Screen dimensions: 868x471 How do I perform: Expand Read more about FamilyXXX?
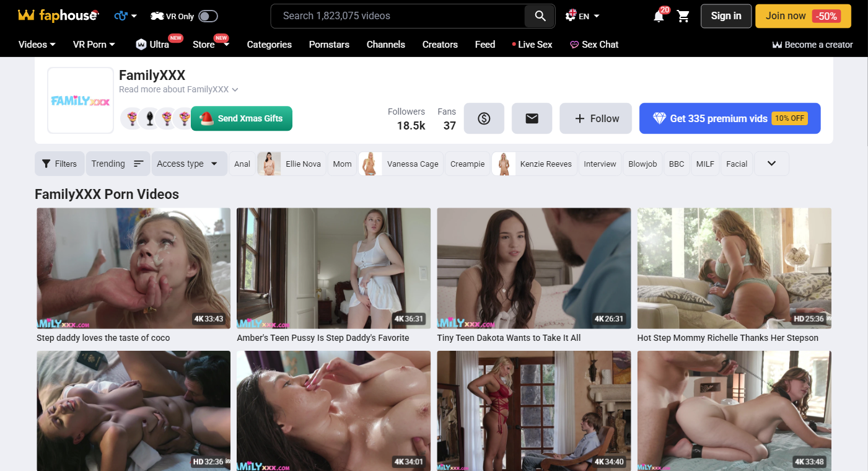pyautogui.click(x=178, y=89)
